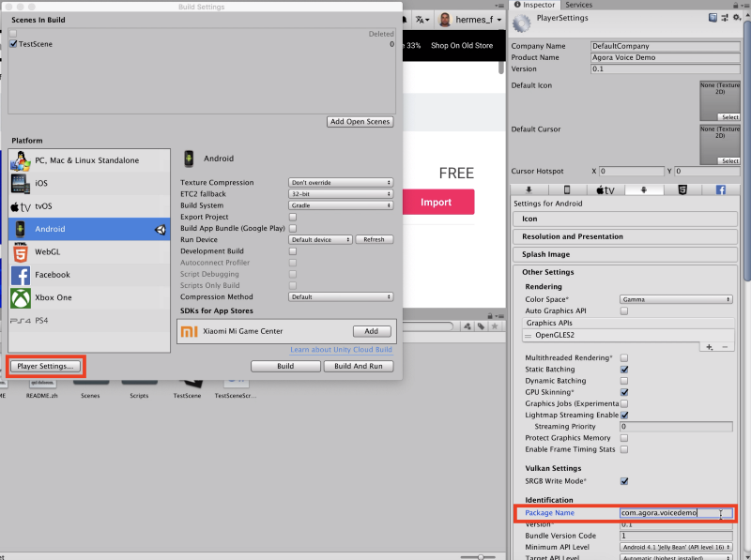Screen dimensions: 751x560
Task: Select the tvOS Apple TV icon
Action: coord(20,206)
